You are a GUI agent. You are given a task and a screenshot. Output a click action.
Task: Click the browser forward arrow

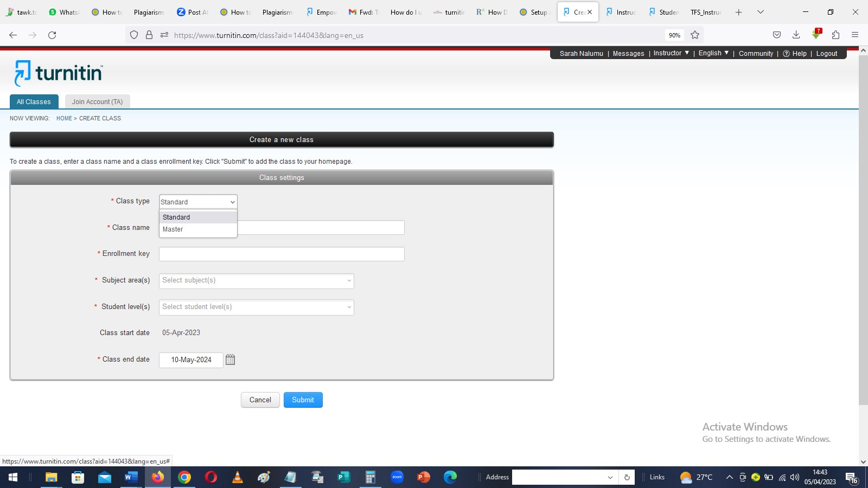click(33, 35)
